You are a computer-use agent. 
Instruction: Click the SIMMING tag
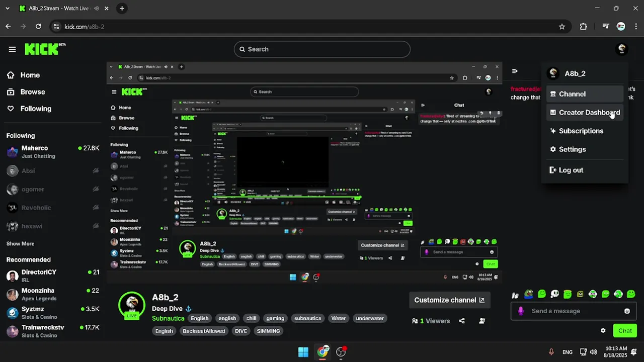[268, 331]
